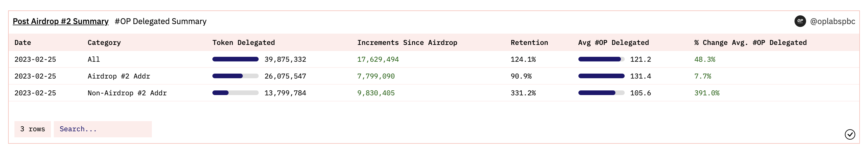Open the @oplabspbc profile link

(x=832, y=21)
